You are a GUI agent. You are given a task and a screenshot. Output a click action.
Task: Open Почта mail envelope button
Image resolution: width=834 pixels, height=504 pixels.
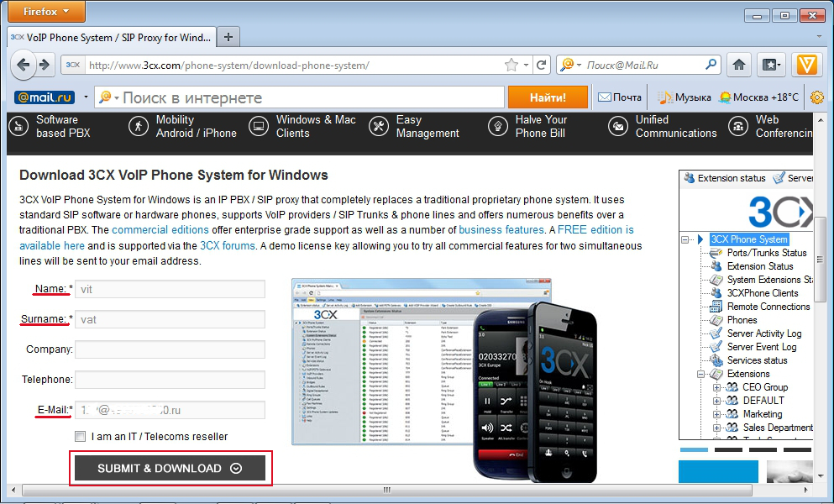tap(620, 97)
